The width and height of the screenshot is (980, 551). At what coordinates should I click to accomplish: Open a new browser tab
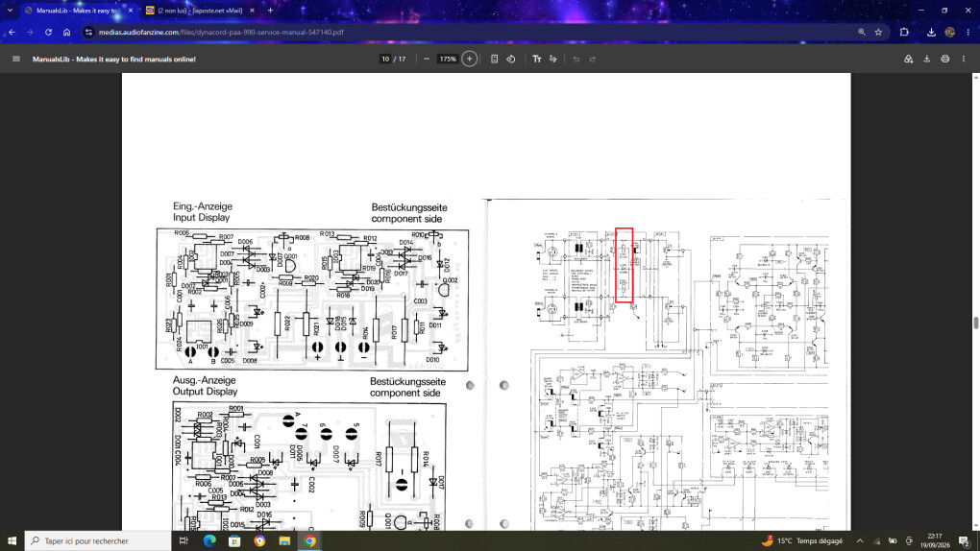click(271, 11)
